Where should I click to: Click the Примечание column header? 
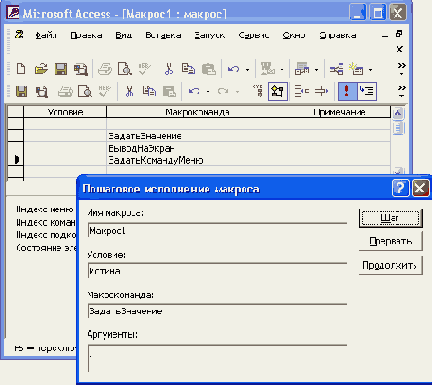point(339,112)
